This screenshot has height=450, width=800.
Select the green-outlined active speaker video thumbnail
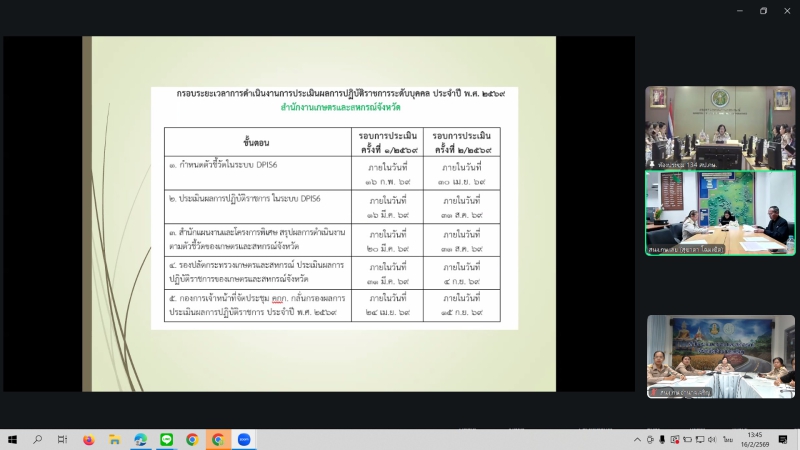click(x=720, y=212)
